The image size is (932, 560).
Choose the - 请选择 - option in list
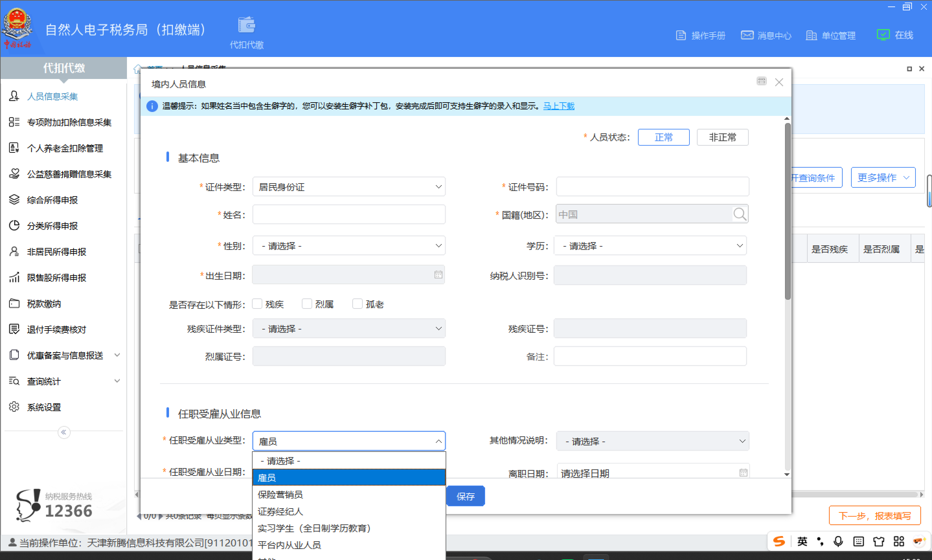point(349,461)
